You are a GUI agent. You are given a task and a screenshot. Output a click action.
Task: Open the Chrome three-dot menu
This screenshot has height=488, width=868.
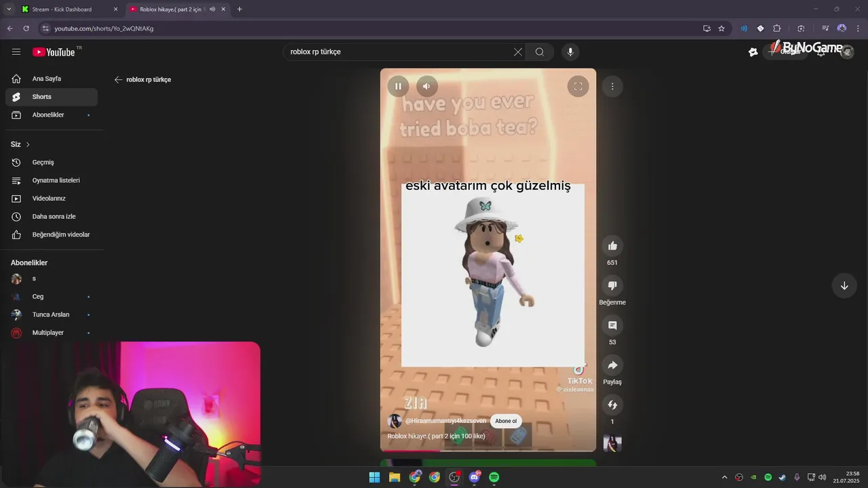858,28
